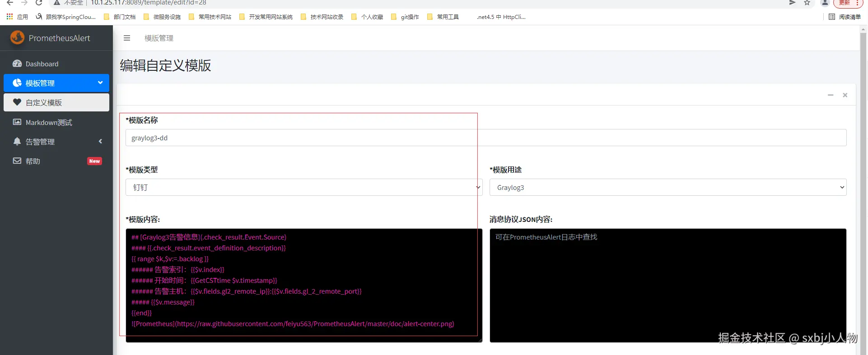Click the 消息协议JSON内容 textarea
This screenshot has width=868, height=355.
pyautogui.click(x=668, y=286)
